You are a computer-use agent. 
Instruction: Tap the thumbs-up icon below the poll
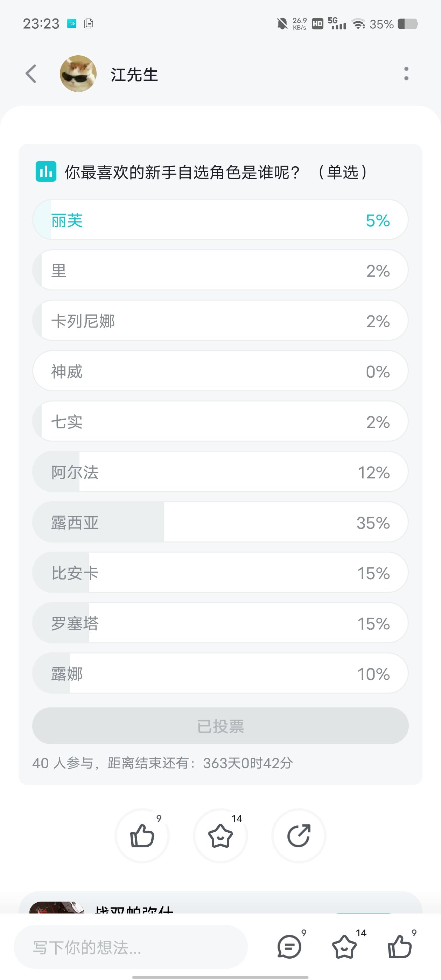[x=142, y=836]
